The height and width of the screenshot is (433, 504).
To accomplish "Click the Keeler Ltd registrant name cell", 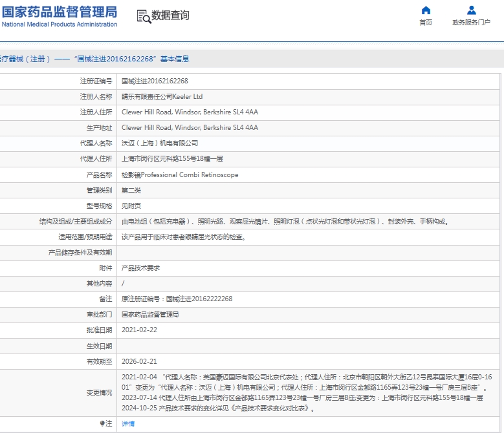I will tap(162, 96).
